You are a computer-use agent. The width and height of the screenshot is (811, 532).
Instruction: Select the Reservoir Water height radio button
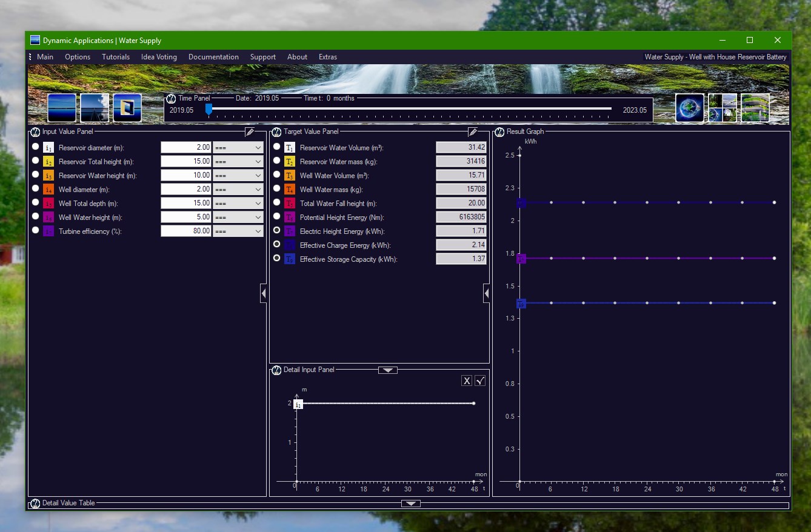tap(35, 175)
